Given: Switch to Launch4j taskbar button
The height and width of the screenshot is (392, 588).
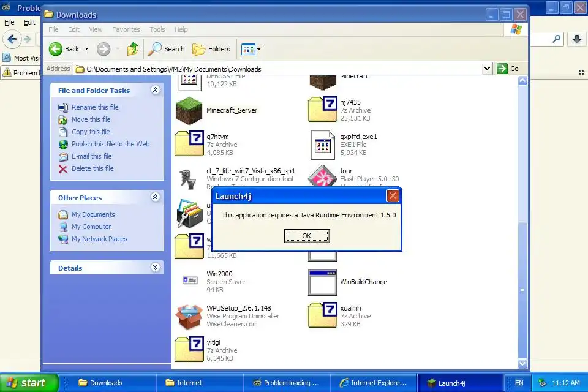Looking at the screenshot, I should pos(460,383).
